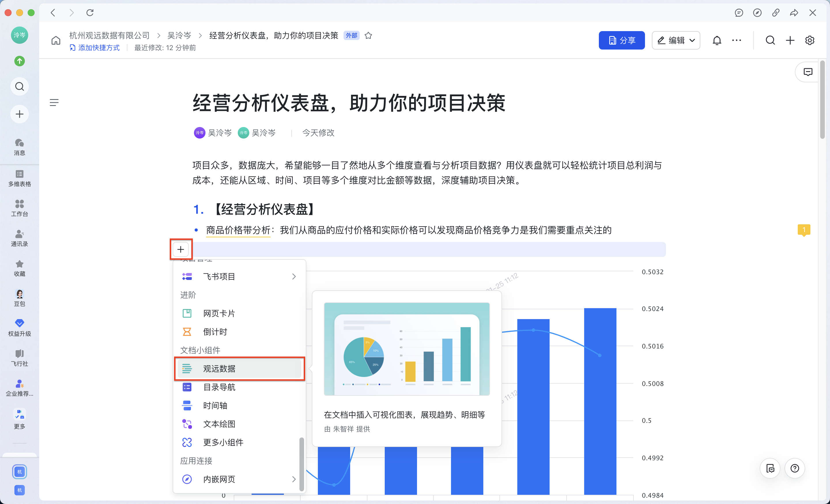The image size is (830, 504).
Task: Click the copy link icon in title bar
Action: 776,13
